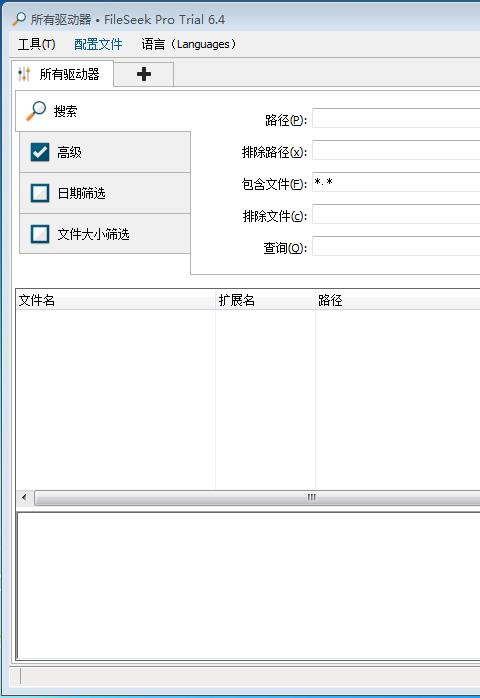480x698 pixels.
Task: Open the 配置文件 menu
Action: click(98, 44)
